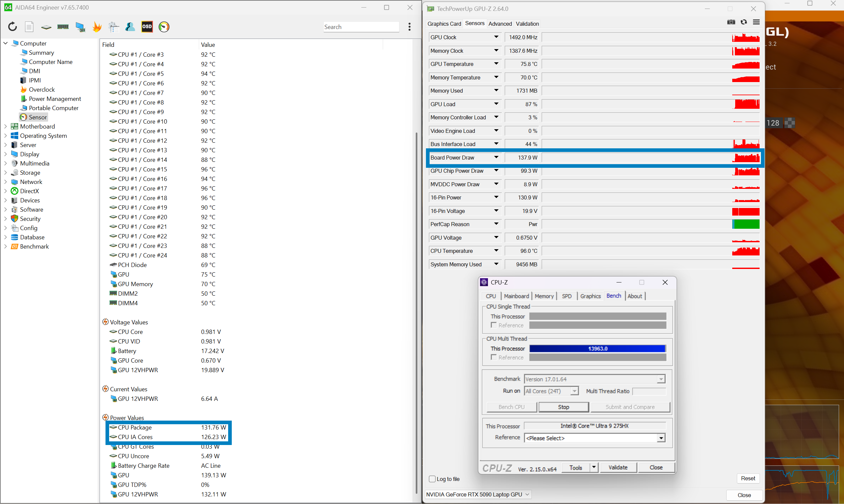Image resolution: width=844 pixels, height=504 pixels.
Task: Select the Benchmark category in AIDA64 tree
Action: coord(34,247)
